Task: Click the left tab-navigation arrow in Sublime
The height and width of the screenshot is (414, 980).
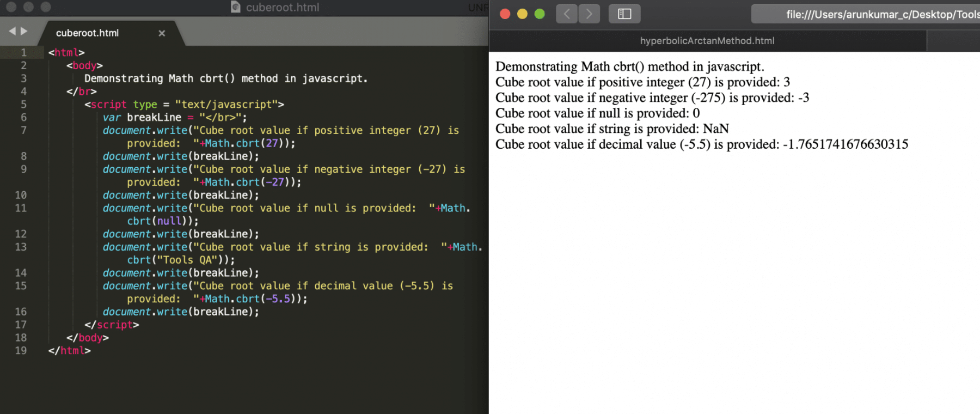Action: tap(12, 32)
